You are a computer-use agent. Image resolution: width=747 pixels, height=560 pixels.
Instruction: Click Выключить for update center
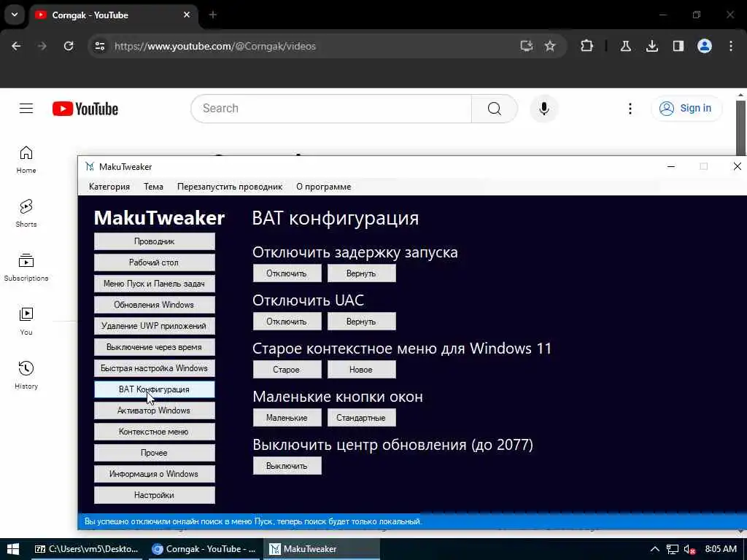pyautogui.click(x=287, y=466)
